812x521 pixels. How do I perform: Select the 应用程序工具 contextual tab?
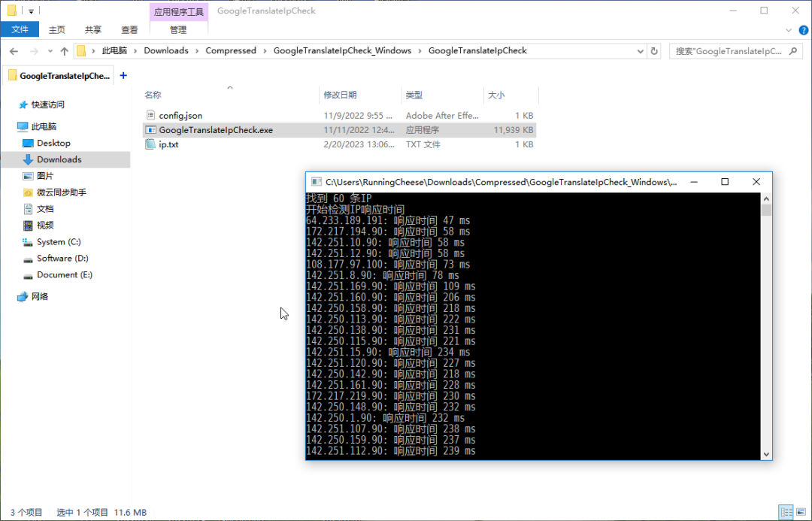click(x=179, y=11)
